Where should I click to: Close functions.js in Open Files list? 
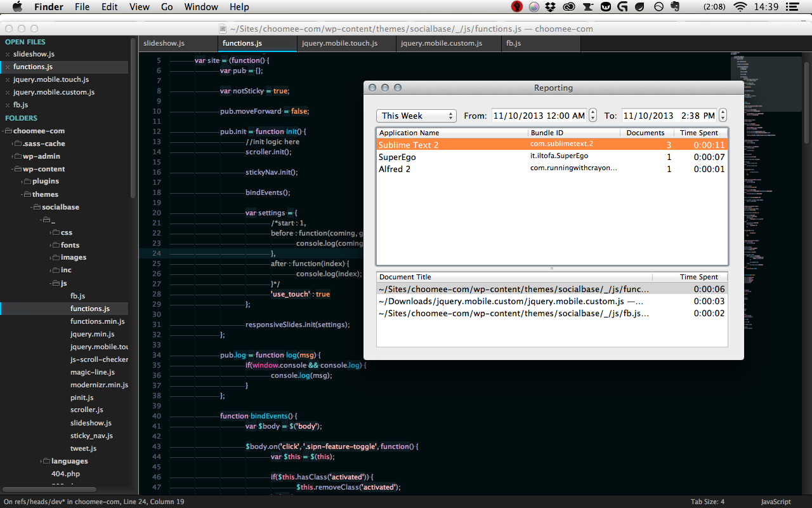pyautogui.click(x=8, y=67)
